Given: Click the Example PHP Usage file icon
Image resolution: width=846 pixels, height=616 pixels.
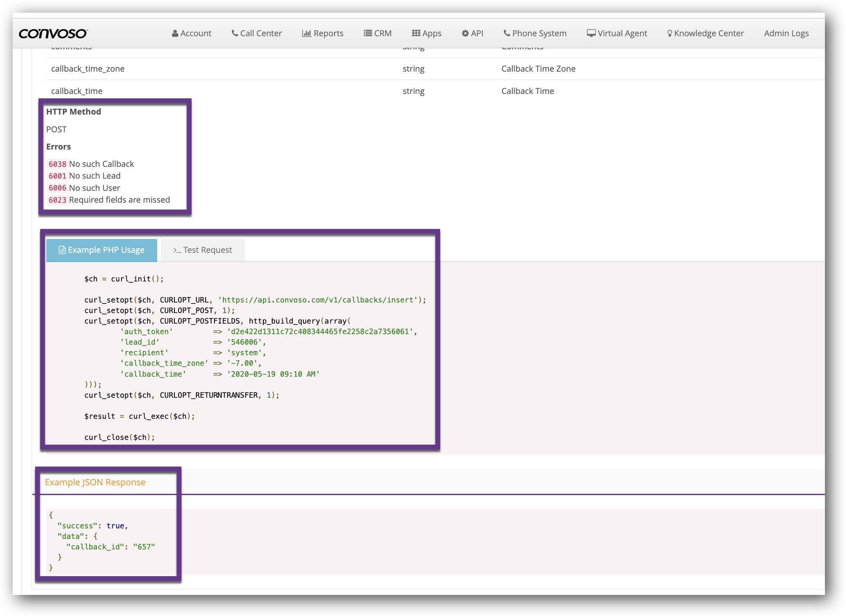Looking at the screenshot, I should click(62, 250).
